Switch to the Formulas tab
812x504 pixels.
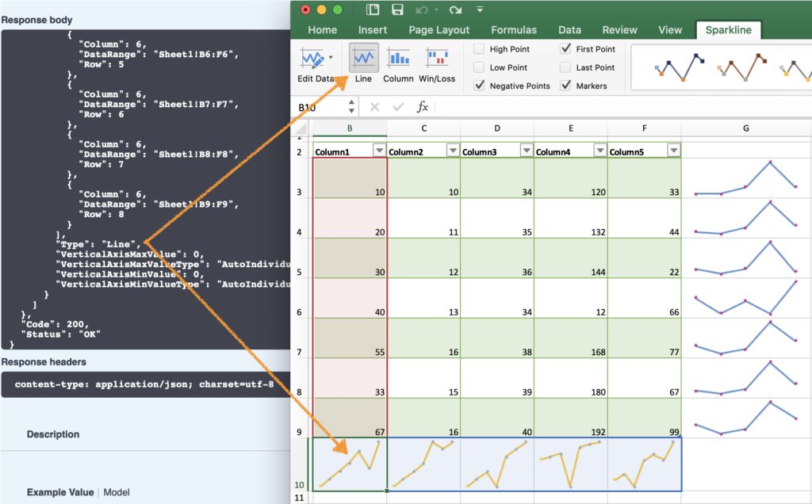513,30
